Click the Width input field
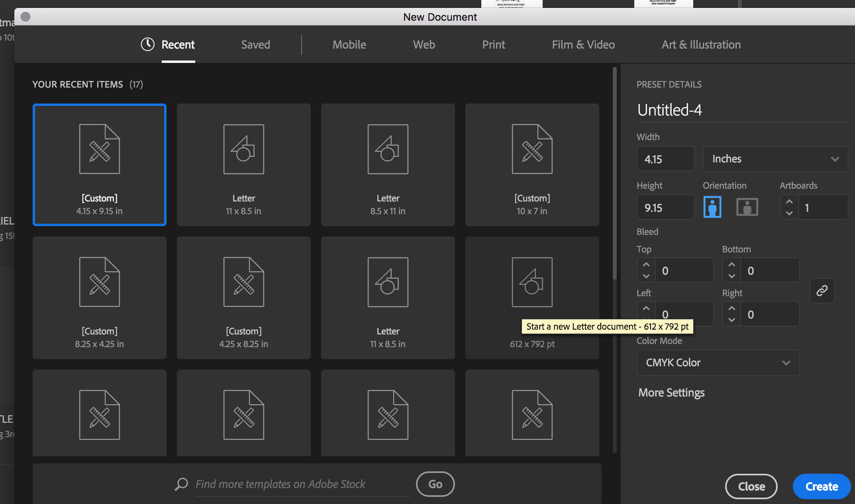Screen dimensions: 855x504 click(x=665, y=159)
